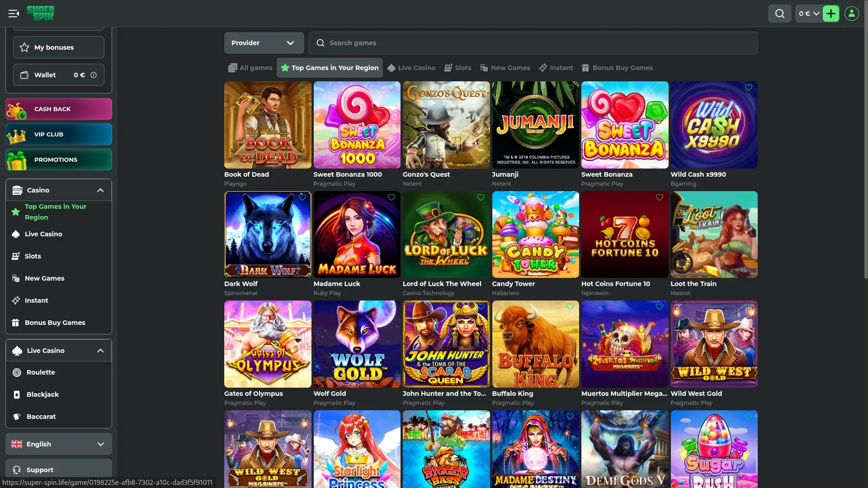868x488 pixels.
Task: Toggle favorite heart on Buffalo King
Action: click(570, 307)
